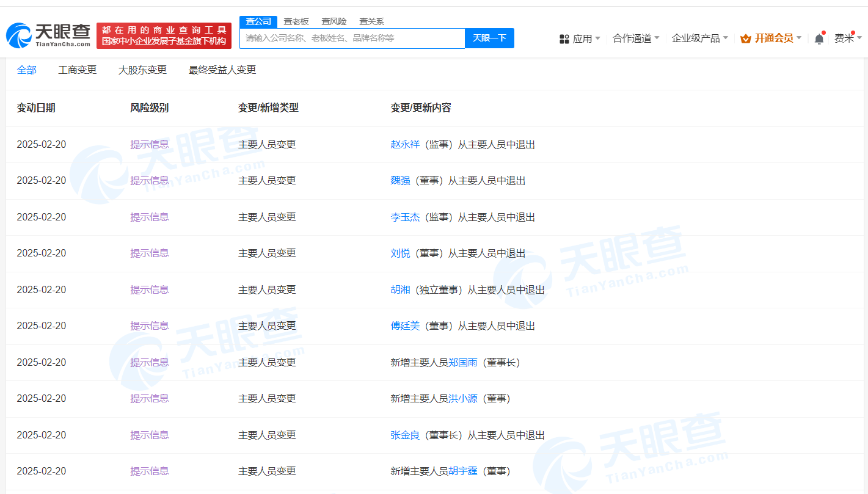Open the 郑国雨 person link
Screen dimensions: 868x494
(463, 362)
